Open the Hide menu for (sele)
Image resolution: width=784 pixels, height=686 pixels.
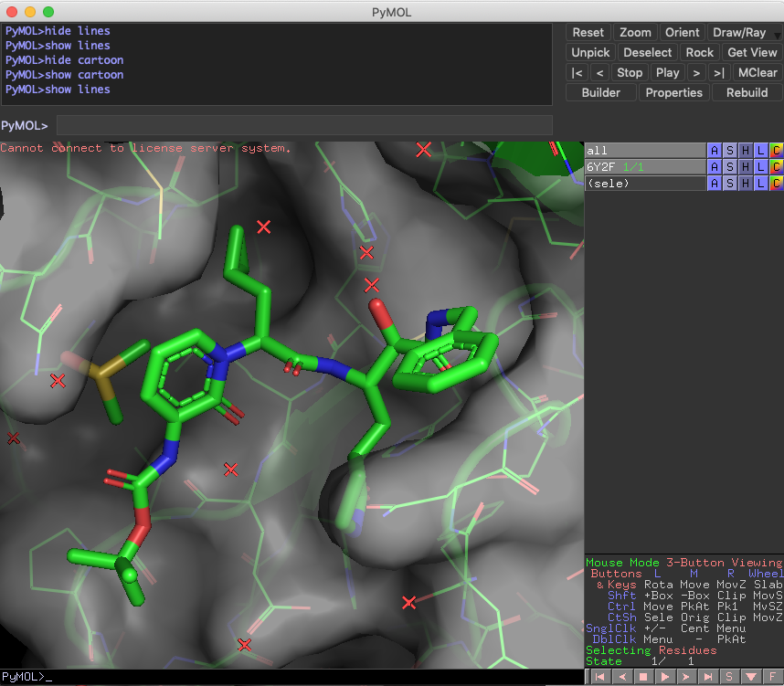(x=746, y=183)
